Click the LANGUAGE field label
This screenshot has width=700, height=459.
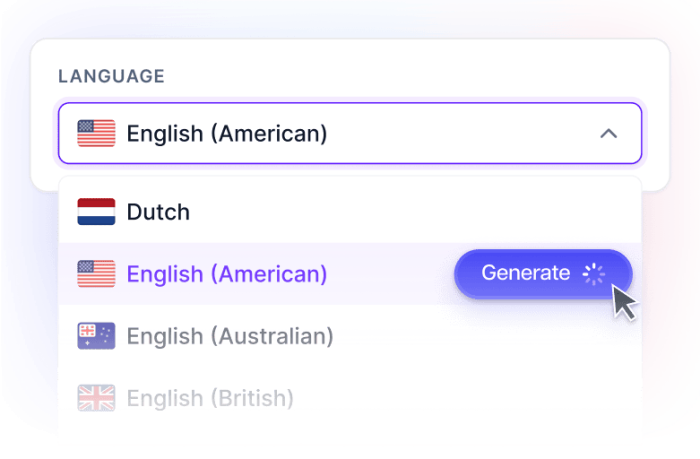pos(111,77)
